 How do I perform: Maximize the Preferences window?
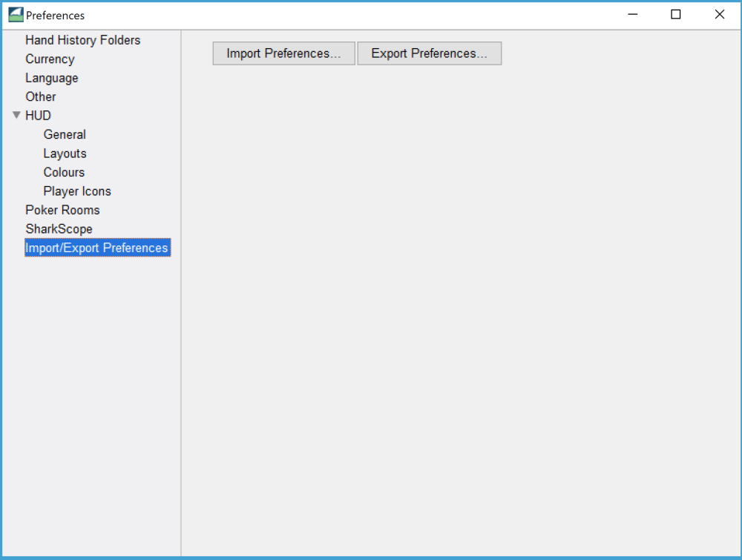point(676,15)
